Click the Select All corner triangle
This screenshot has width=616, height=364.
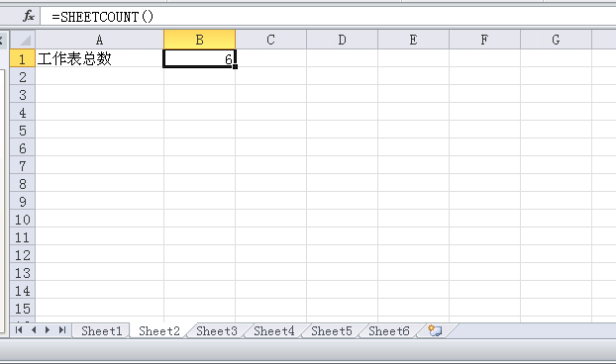pos(23,40)
